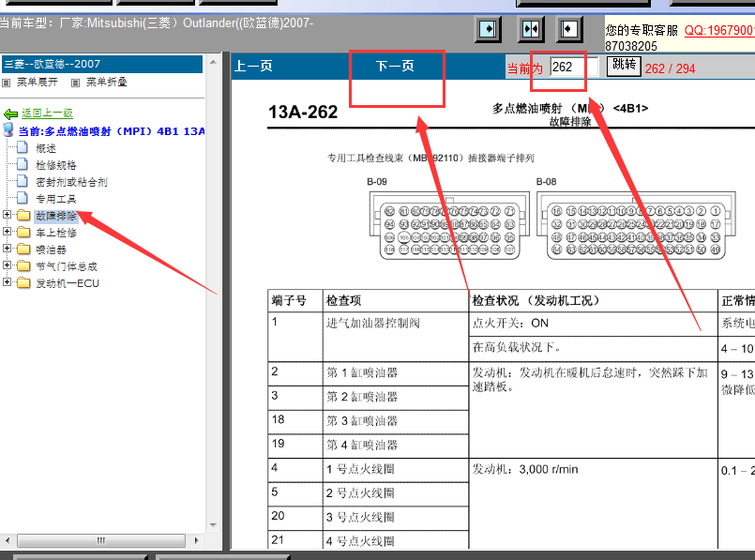The height and width of the screenshot is (560, 755).
Task: Select 车上检修 in the tree
Action: point(56,233)
